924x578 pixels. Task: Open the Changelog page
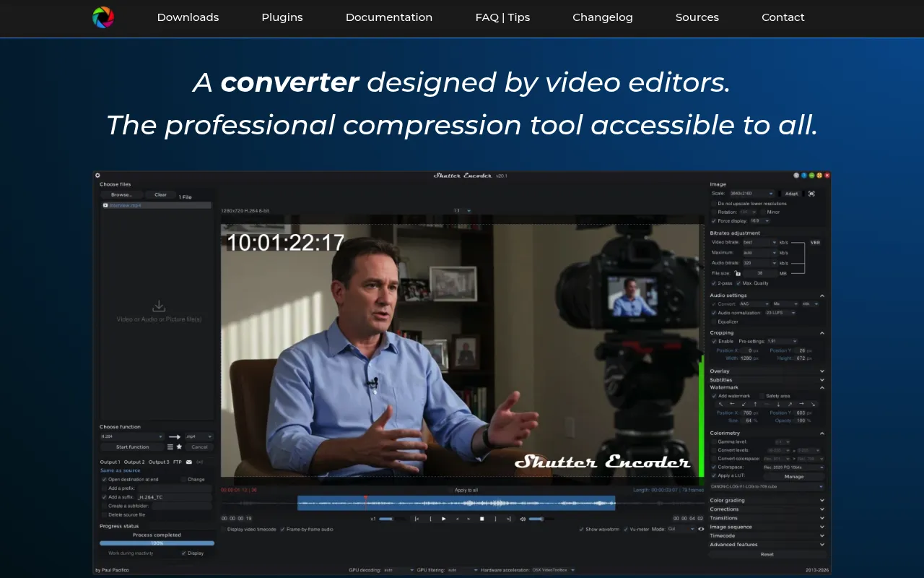point(603,17)
